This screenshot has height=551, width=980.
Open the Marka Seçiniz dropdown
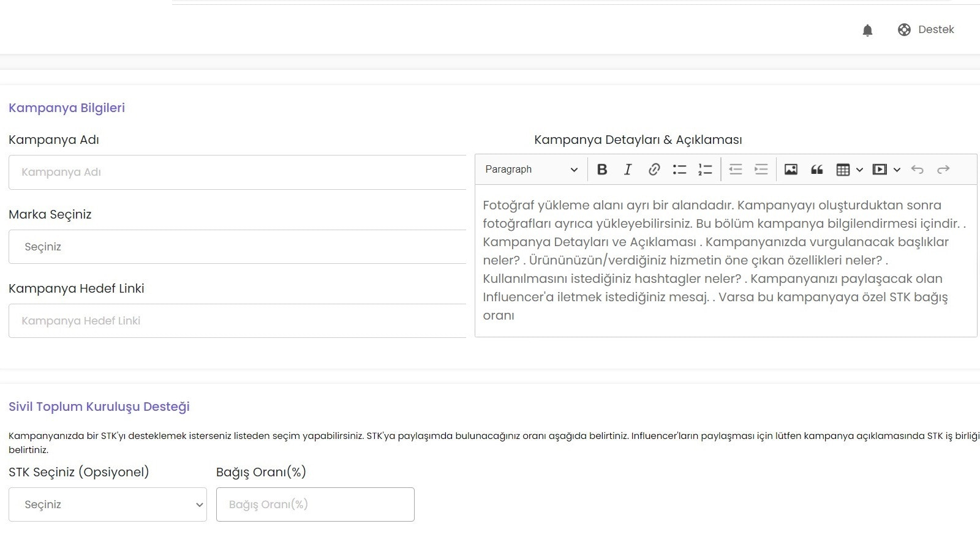point(238,247)
